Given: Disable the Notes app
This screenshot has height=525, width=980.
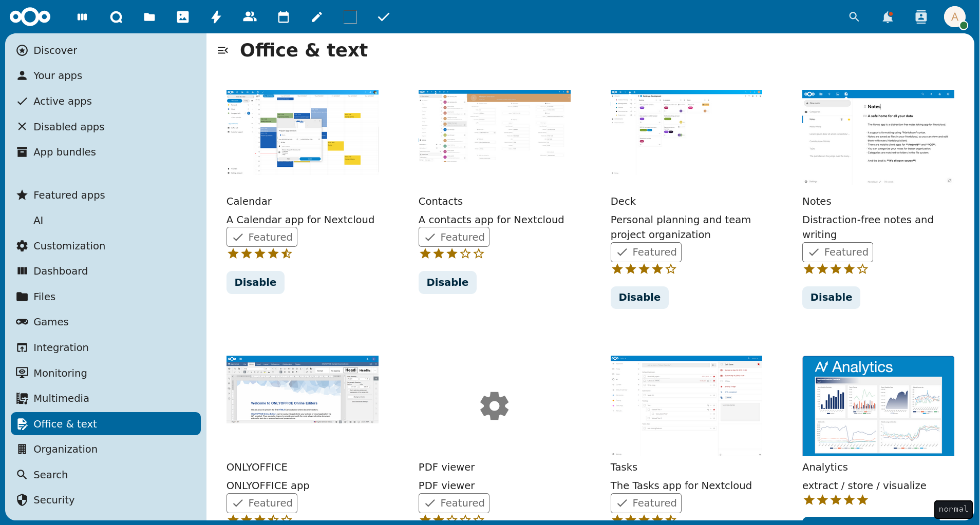Looking at the screenshot, I should coord(831,297).
